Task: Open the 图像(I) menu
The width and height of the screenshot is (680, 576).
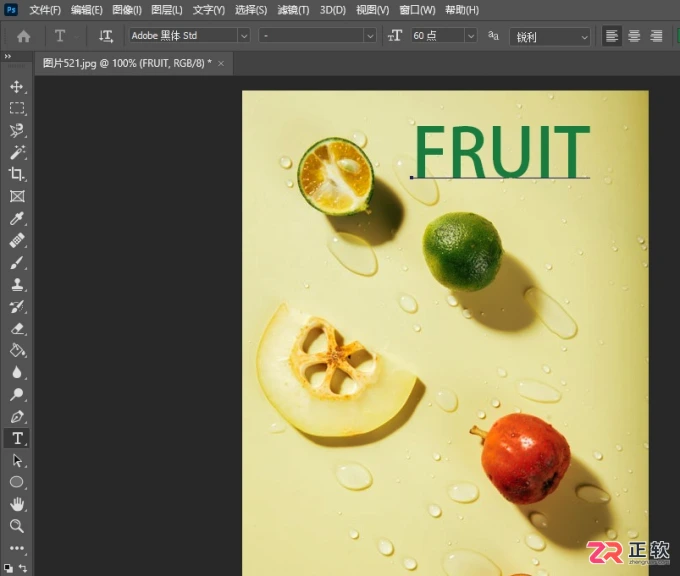Action: click(127, 10)
